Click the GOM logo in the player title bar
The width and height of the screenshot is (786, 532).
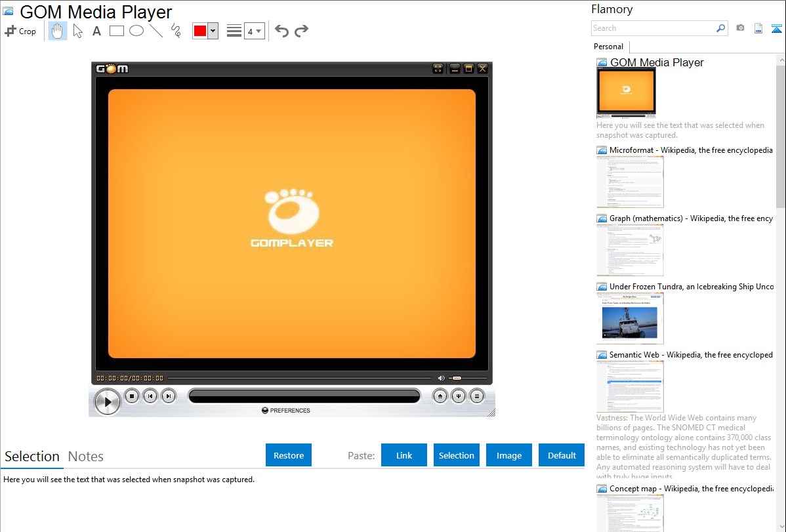tap(112, 69)
